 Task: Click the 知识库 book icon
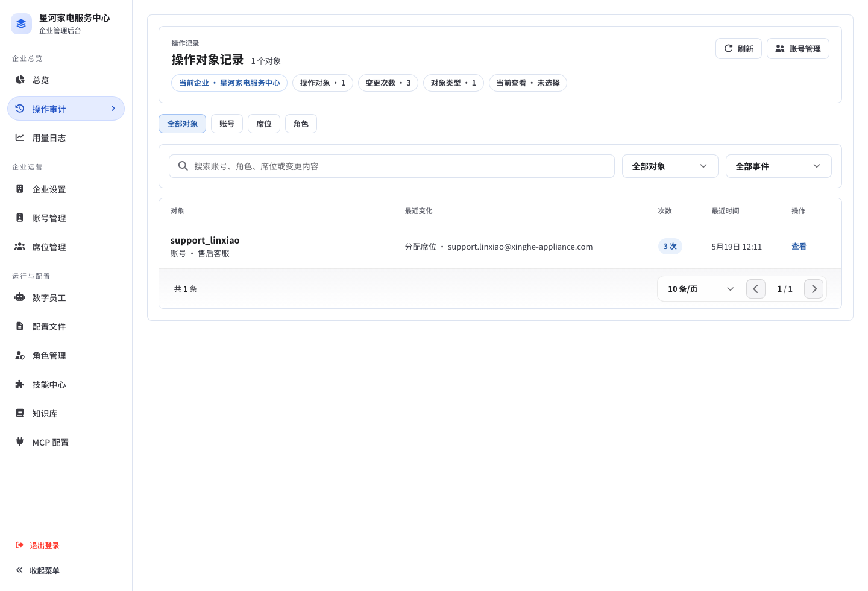[20, 413]
